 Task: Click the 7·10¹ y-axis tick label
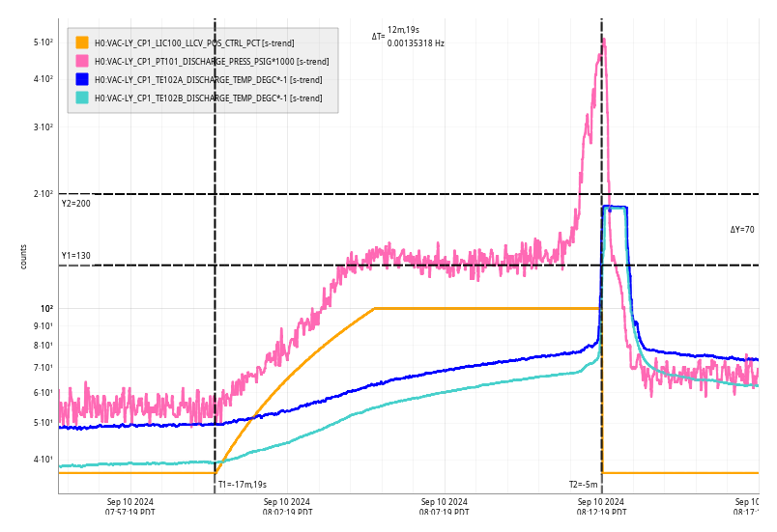43,367
